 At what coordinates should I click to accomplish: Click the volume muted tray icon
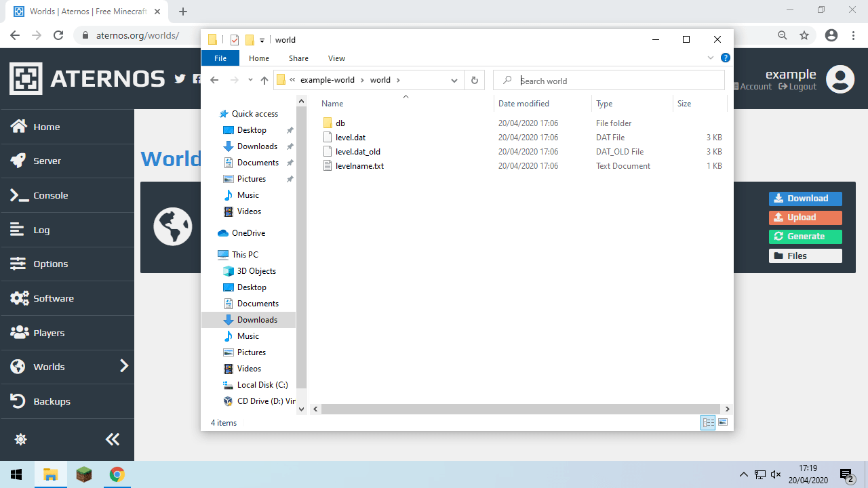pos(776,474)
